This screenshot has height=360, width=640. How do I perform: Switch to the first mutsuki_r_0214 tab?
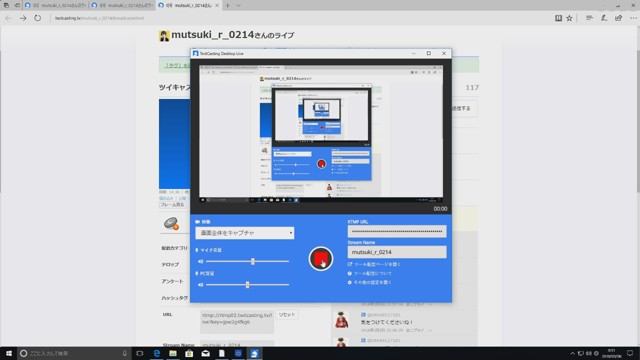(x=56, y=5)
